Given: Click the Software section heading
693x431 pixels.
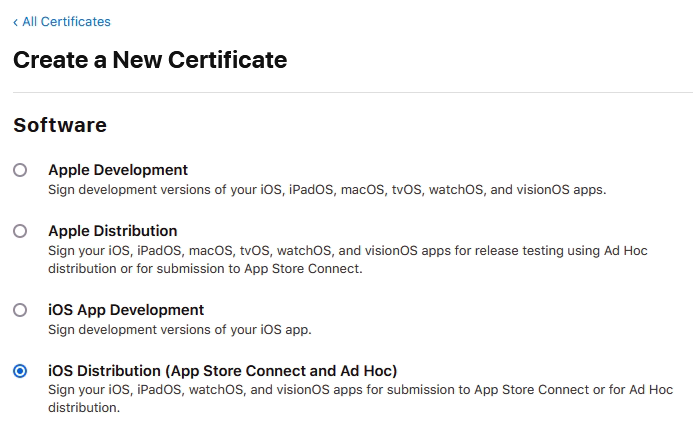Looking at the screenshot, I should pyautogui.click(x=60, y=125).
